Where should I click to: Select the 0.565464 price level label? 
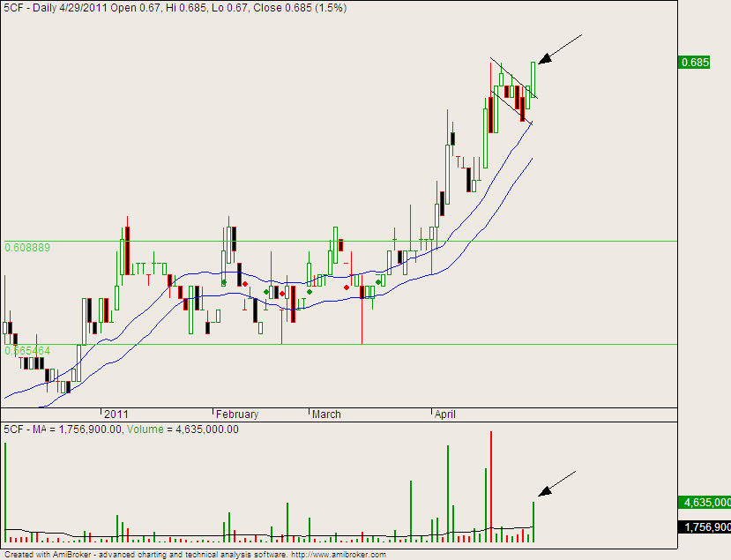pos(27,350)
